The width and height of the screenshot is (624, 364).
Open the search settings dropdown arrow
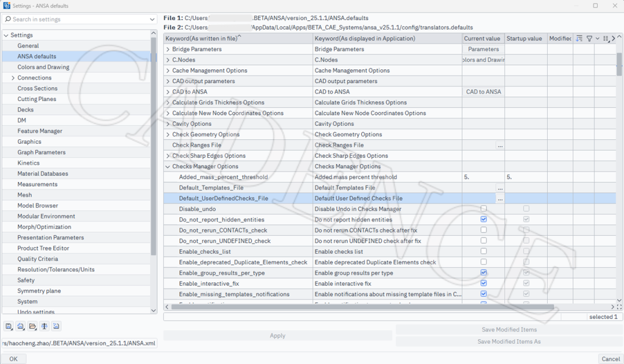152,19
